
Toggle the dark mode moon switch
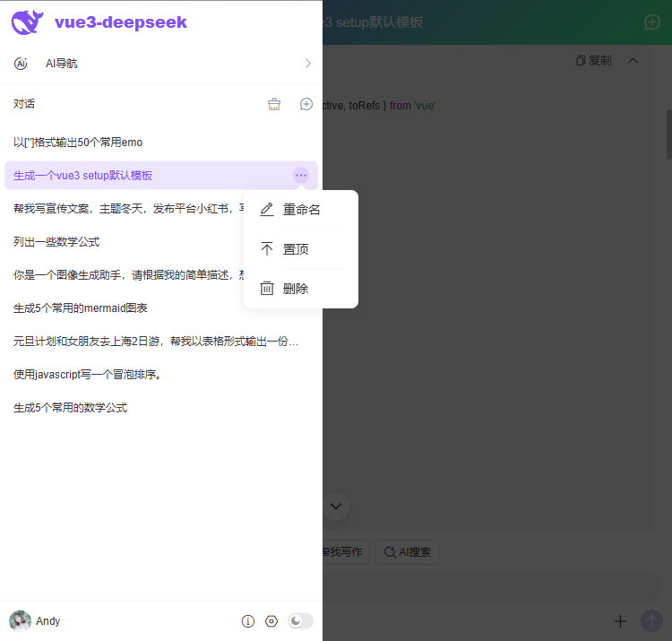tap(300, 621)
